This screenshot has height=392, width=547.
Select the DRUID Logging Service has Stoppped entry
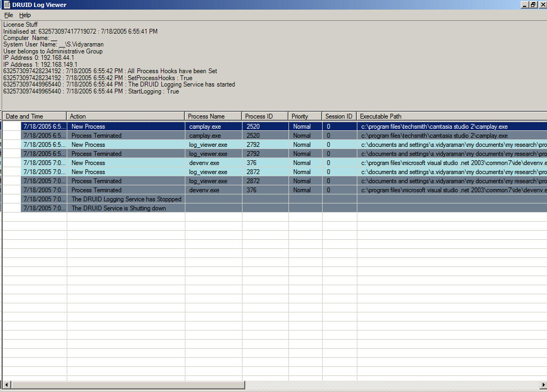(126, 199)
